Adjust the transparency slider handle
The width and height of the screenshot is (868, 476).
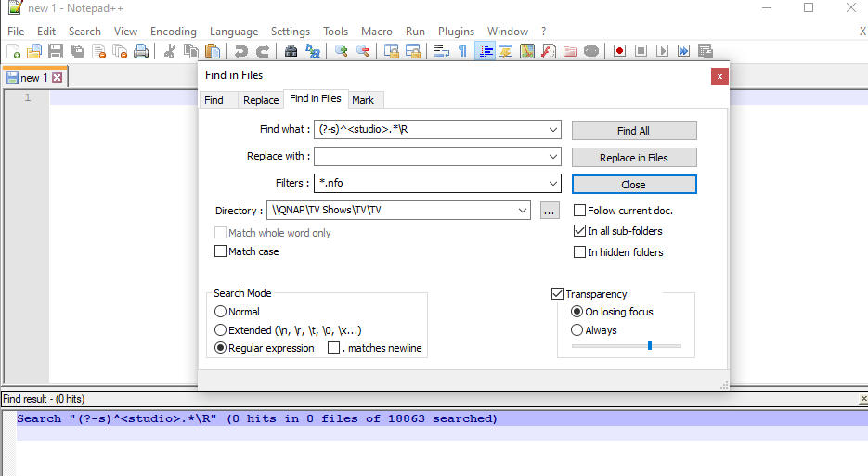pyautogui.click(x=649, y=346)
